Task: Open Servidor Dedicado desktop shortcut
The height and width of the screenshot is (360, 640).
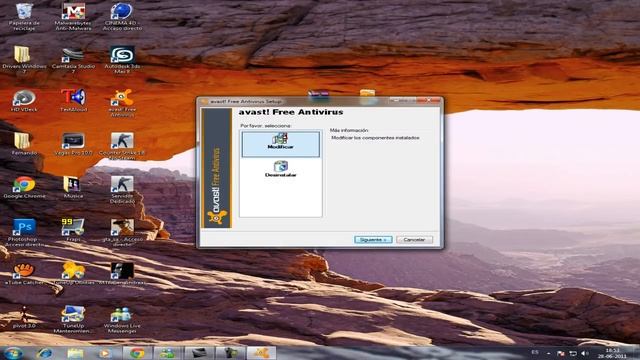Action: tap(122, 190)
